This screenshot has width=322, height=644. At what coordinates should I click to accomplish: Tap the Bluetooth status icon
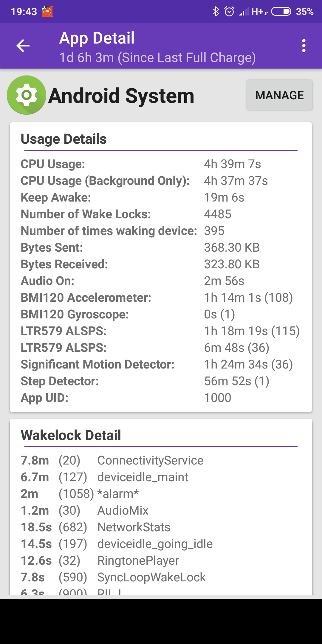(216, 12)
